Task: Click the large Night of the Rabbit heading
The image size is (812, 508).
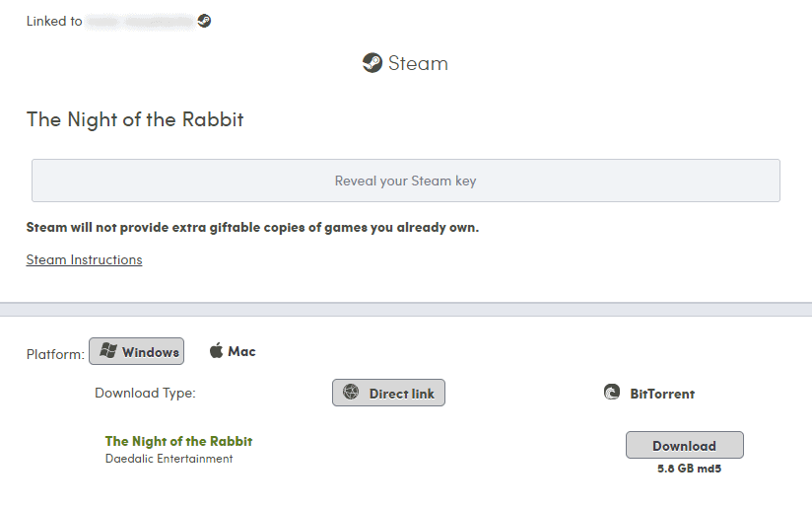Action: point(135,120)
